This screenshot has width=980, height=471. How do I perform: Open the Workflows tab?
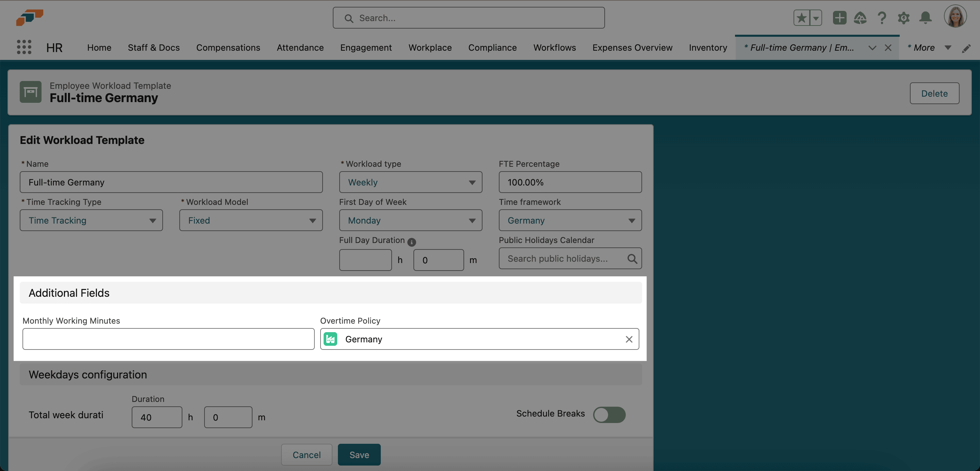pos(554,48)
